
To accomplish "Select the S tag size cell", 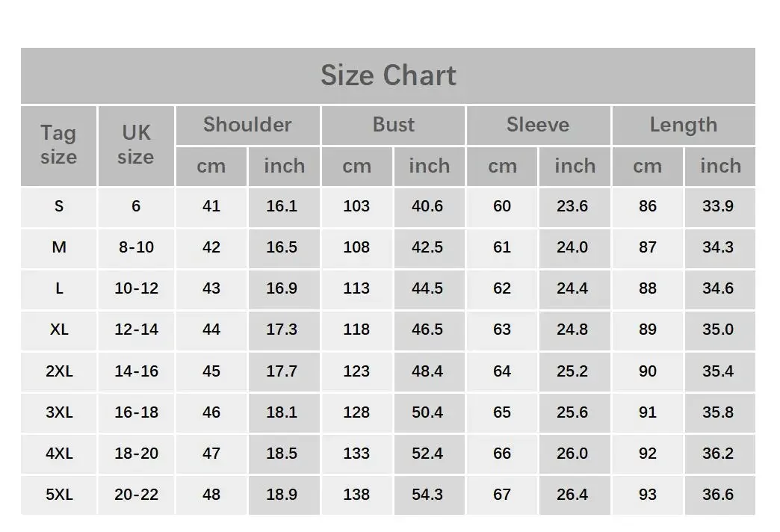I will [59, 206].
